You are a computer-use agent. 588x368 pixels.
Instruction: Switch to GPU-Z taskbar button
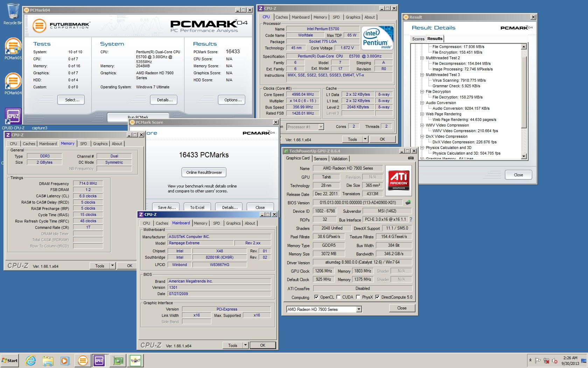tap(118, 360)
